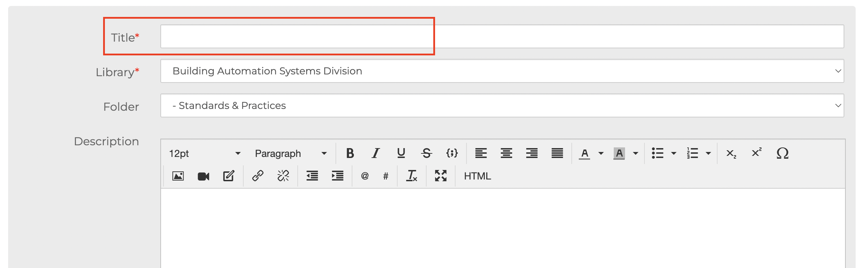Switch to HTML source view
868x268 pixels.
[477, 176]
